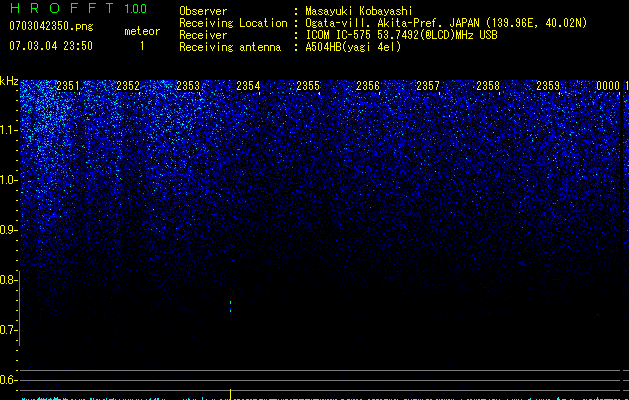
Task: Click the HROFFT title text
Action: coord(62,8)
